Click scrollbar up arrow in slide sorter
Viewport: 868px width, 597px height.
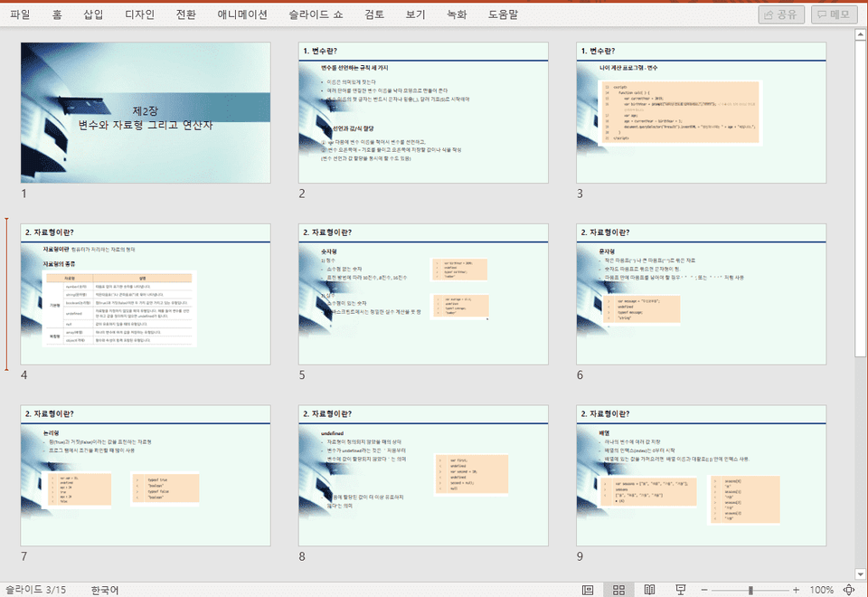[860, 33]
